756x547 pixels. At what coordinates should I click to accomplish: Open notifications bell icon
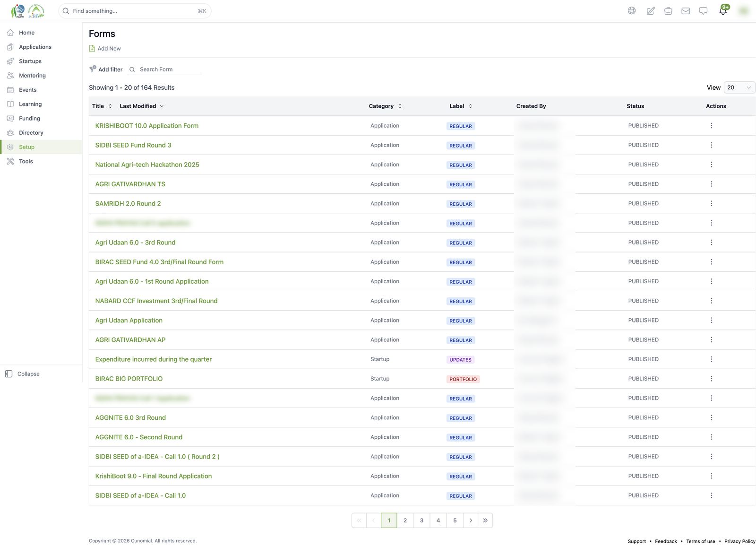tap(723, 11)
